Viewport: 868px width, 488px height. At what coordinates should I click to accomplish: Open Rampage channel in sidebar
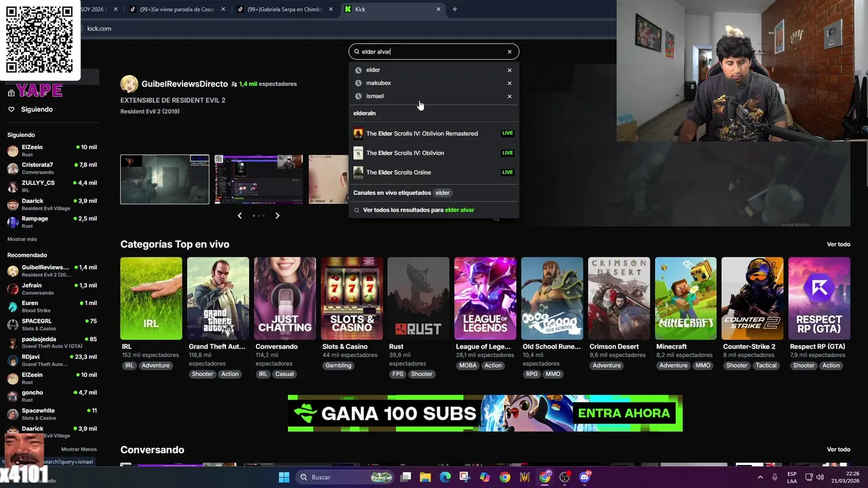pyautogui.click(x=52, y=222)
